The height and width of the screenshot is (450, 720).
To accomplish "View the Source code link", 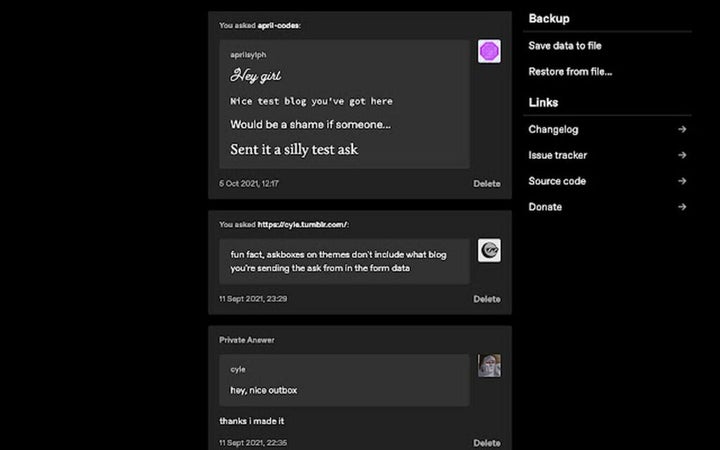I will pyautogui.click(x=556, y=181).
